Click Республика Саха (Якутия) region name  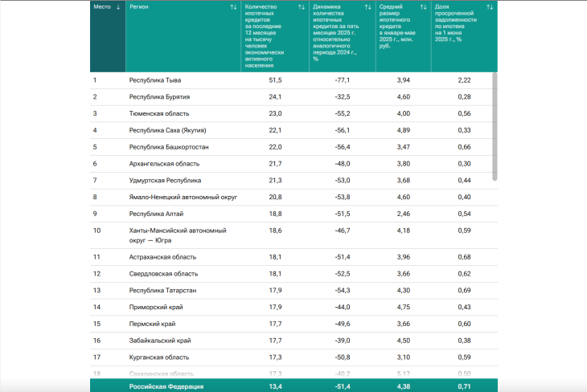click(x=166, y=130)
